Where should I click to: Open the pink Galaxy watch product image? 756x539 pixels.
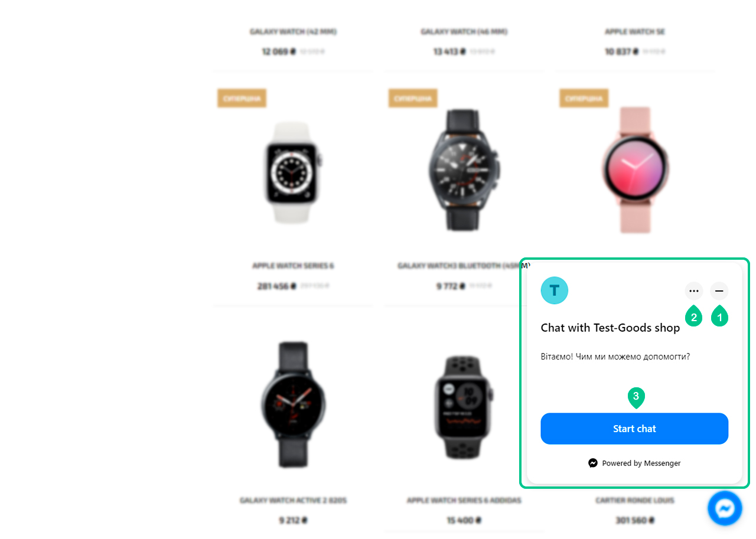point(635,169)
